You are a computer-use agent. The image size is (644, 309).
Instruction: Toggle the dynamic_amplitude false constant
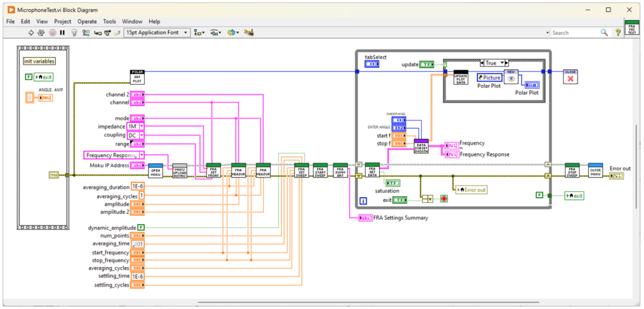pos(141,228)
